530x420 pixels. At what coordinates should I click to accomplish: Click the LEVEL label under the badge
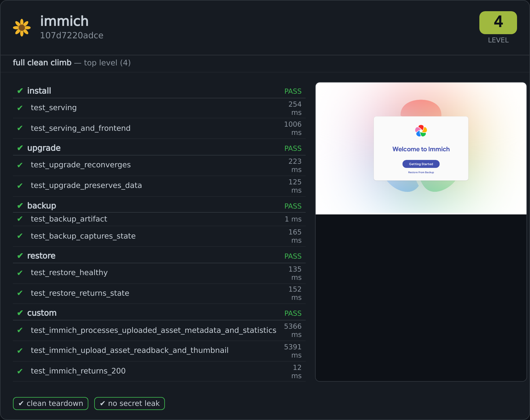point(498,40)
